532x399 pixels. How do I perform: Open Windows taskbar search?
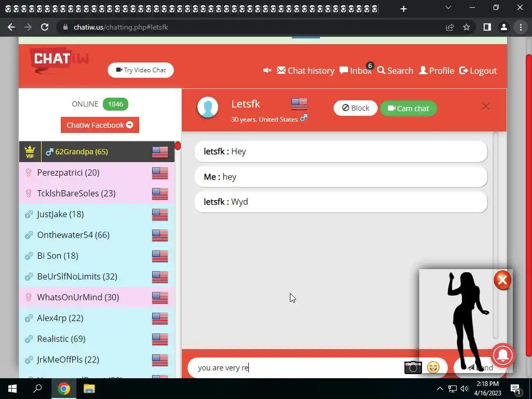pos(37,389)
